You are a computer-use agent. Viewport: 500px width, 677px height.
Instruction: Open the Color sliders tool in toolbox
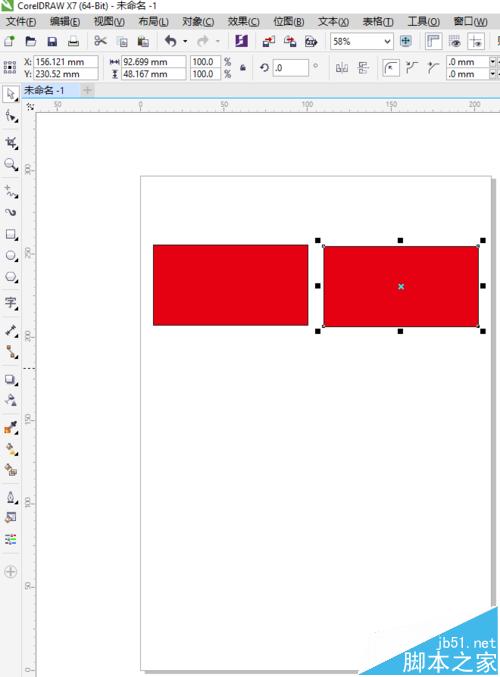click(11, 539)
